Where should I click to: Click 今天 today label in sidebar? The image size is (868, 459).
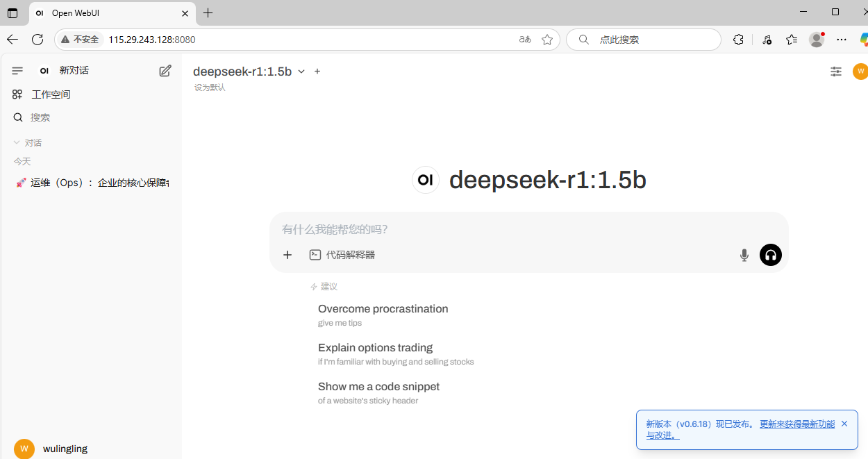(x=22, y=161)
